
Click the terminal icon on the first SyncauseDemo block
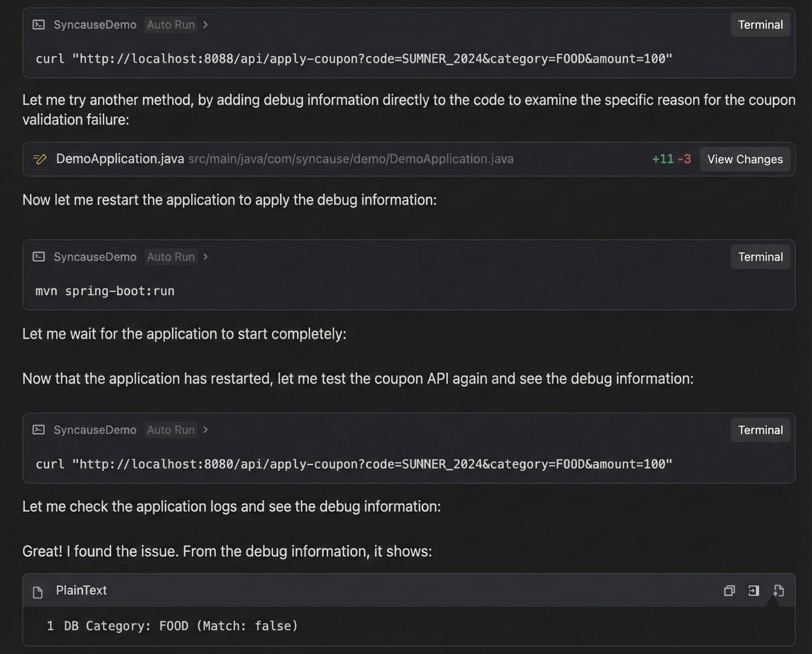[x=39, y=24]
